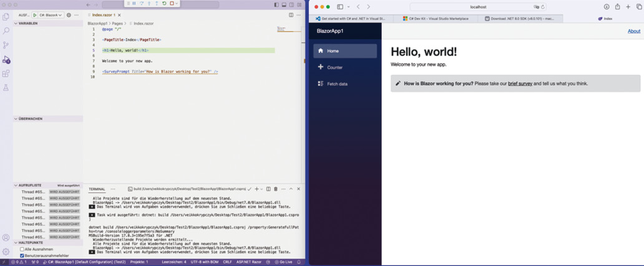The height and width of the screenshot is (266, 644).
Task: Click the localhost address field in Safari
Action: [x=478, y=7]
